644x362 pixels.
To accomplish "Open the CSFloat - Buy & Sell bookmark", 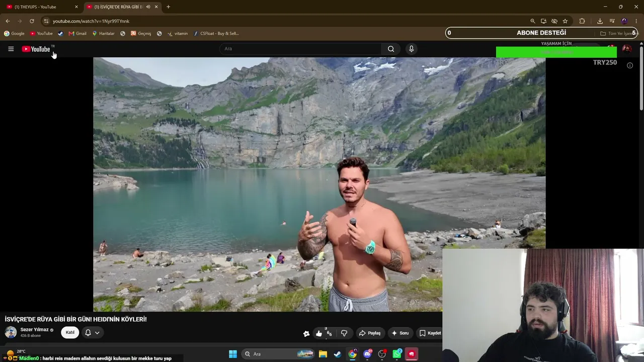I will click(x=216, y=34).
